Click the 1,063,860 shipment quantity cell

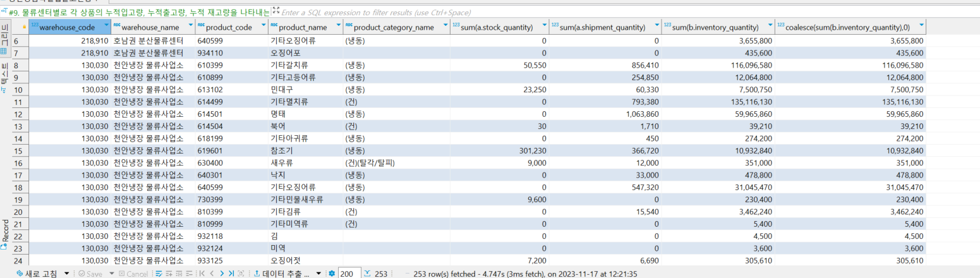point(605,114)
